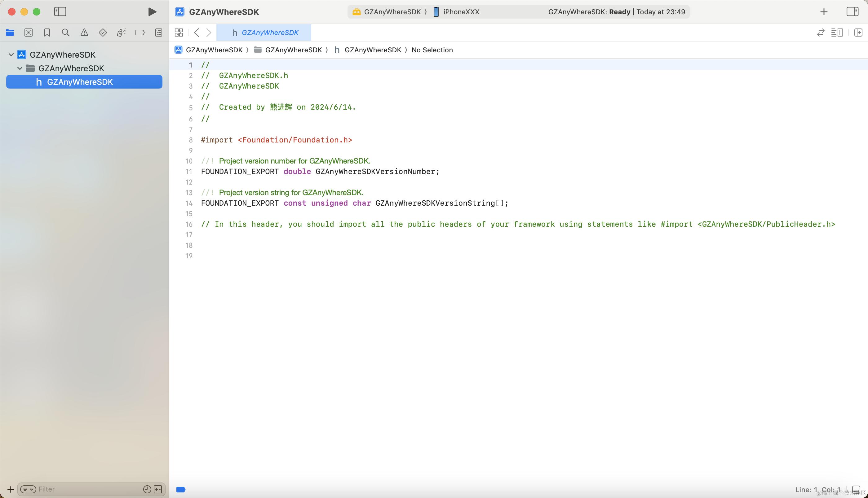Collapse the GZAnyWhereSDK project root
Viewport: 868px width, 498px height.
11,55
